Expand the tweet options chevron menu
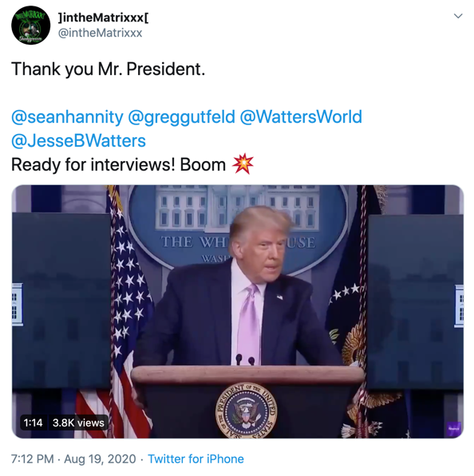The image size is (474, 476). (458, 16)
